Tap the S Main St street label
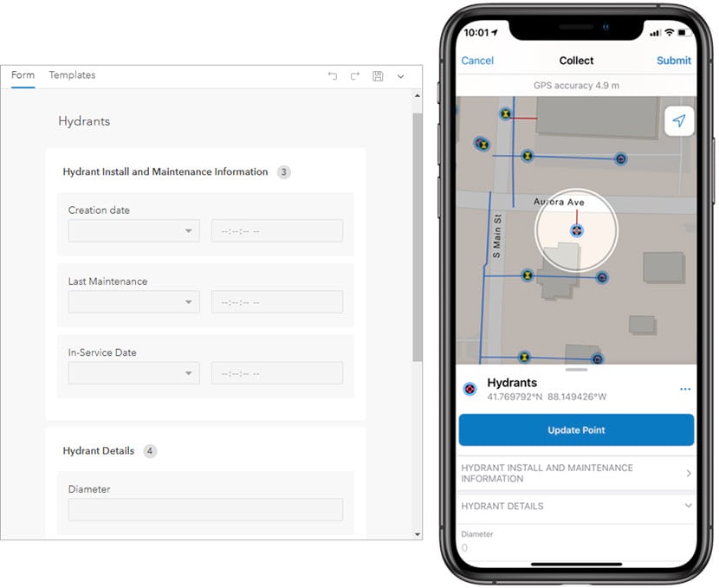Screen dimensions: 719x588 pos(497,236)
